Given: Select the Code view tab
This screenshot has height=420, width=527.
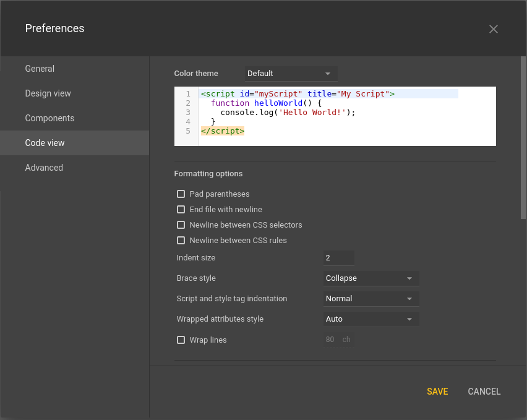Looking at the screenshot, I should pos(45,143).
